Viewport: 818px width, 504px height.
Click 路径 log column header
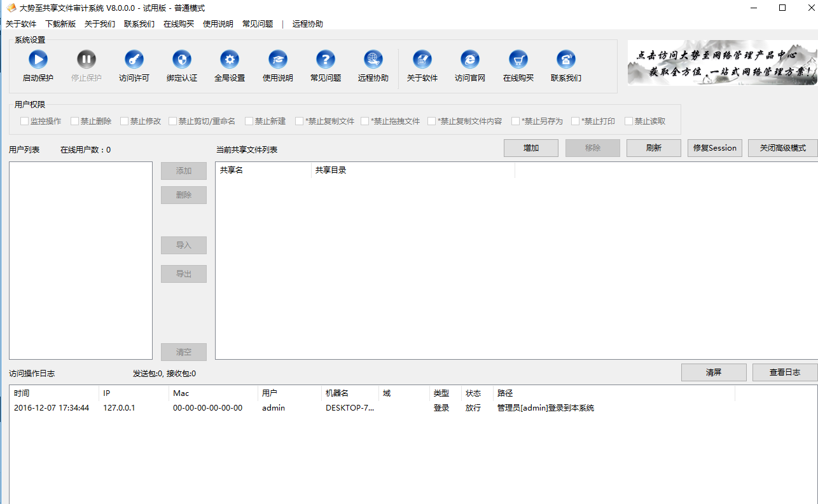pyautogui.click(x=614, y=393)
